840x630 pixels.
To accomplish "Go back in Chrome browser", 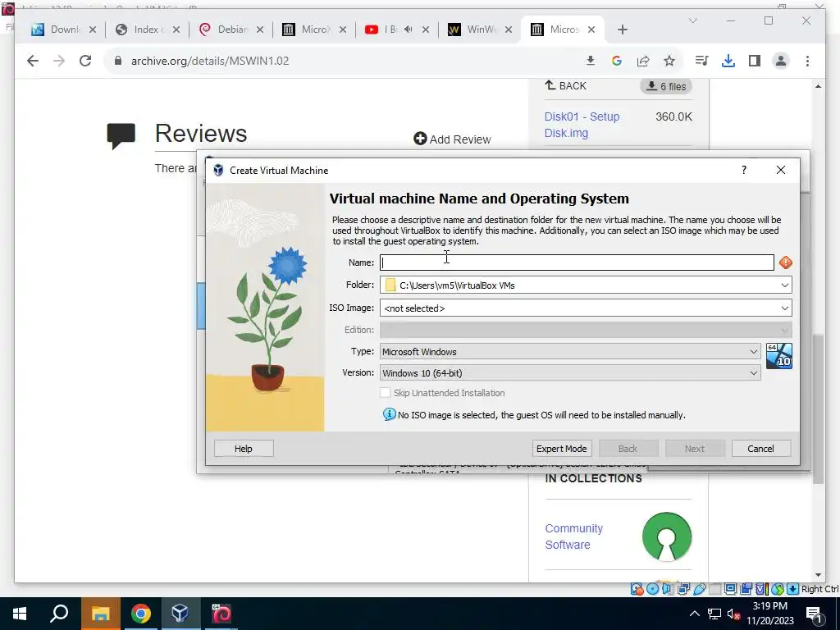I will coord(33,61).
